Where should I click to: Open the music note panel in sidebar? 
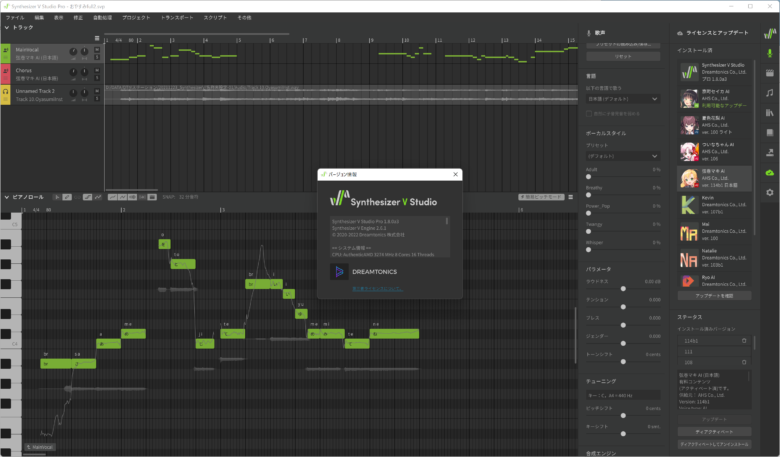770,93
